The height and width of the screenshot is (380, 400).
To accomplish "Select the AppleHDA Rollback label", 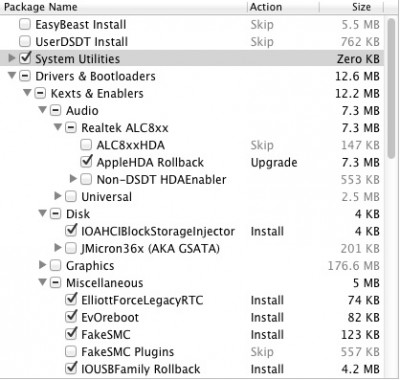I will click(150, 163).
